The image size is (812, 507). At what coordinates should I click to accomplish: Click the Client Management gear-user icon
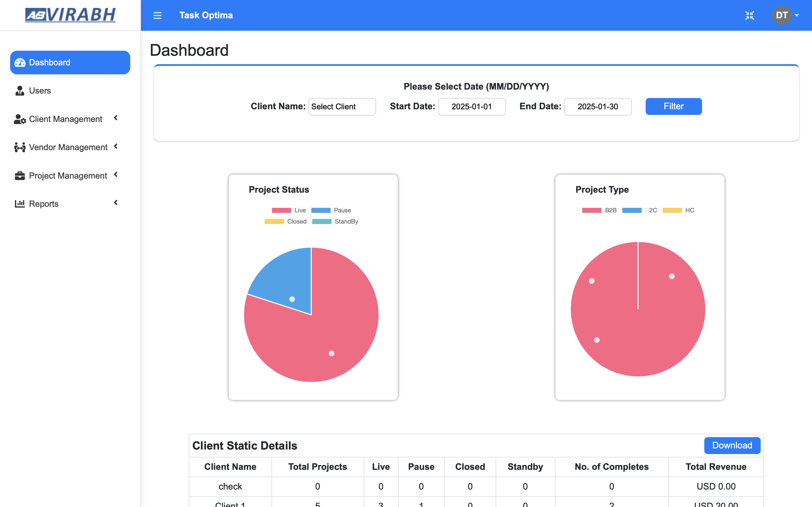20,119
